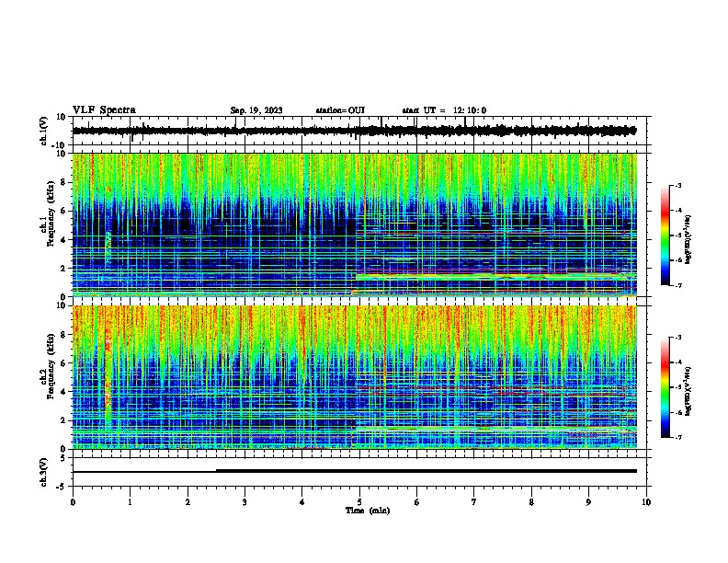Click time axis tick label "10"
The image size is (728, 563).
coord(646,502)
